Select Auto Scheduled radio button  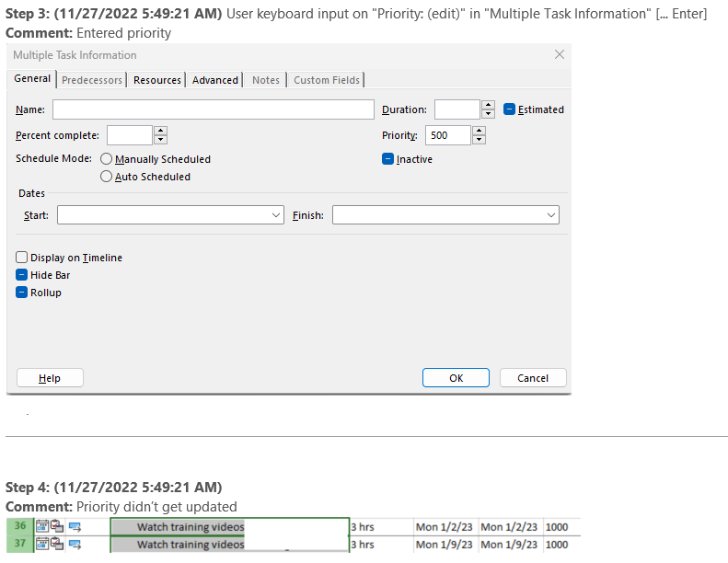click(x=107, y=177)
